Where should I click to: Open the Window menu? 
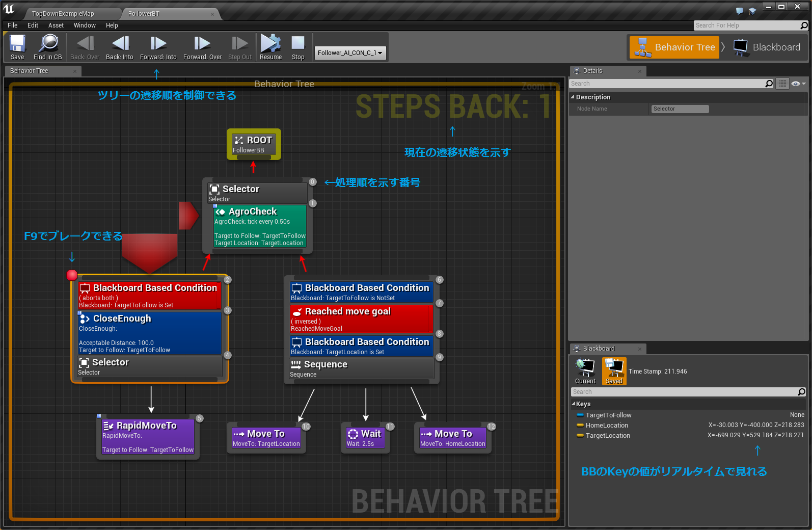coord(85,25)
